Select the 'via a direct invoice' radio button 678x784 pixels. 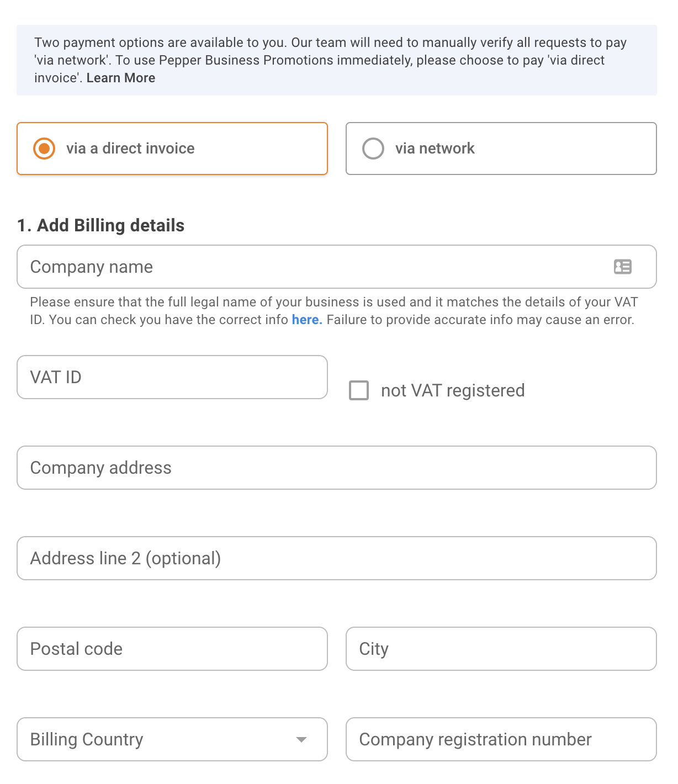click(x=44, y=149)
